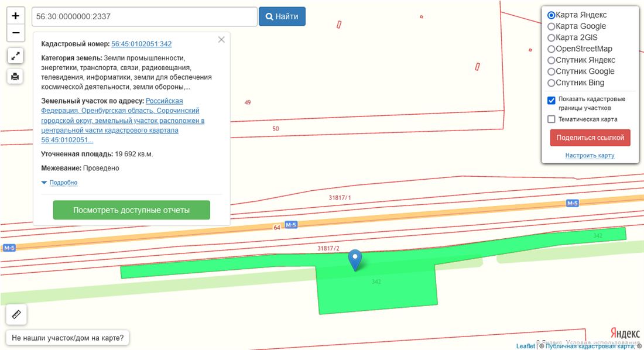Click Не нашли участок/дом на карте?

point(68,338)
